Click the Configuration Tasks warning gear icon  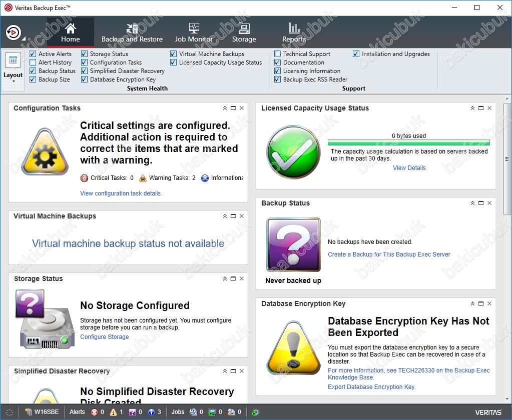45,151
